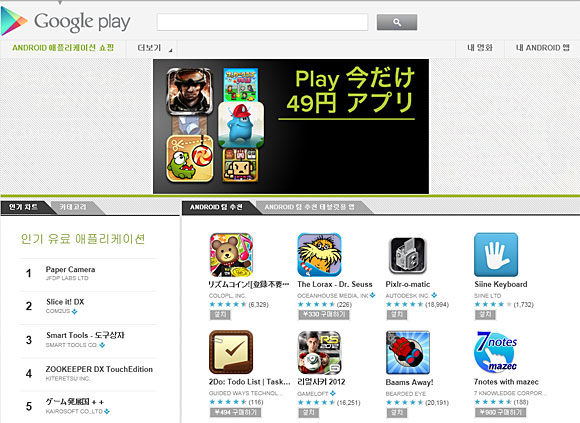Focus the Google Play search field
Image resolution: width=580 pixels, height=423 pixels.
262,22
